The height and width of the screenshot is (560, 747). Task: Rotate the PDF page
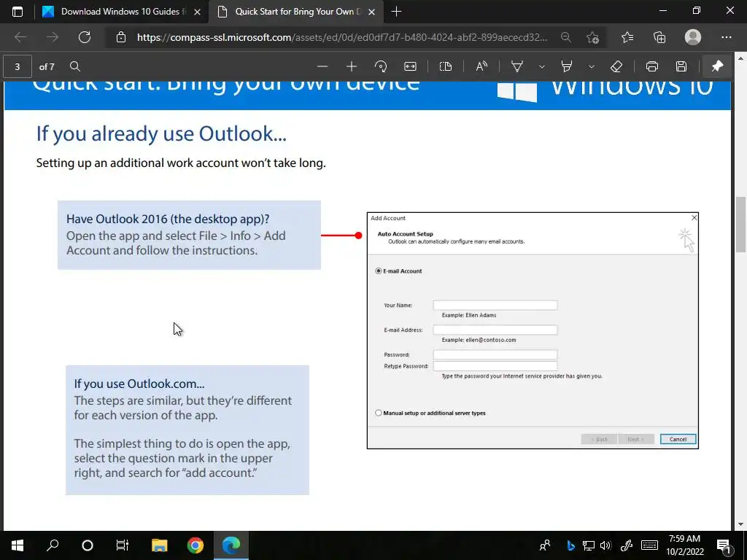pyautogui.click(x=381, y=66)
